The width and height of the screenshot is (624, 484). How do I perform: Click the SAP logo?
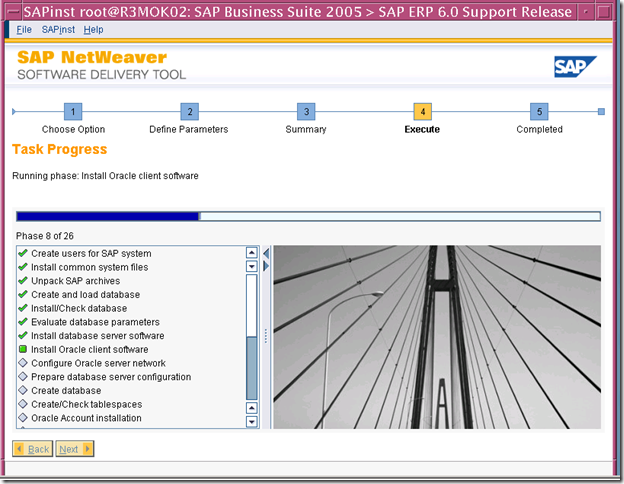pos(575,66)
